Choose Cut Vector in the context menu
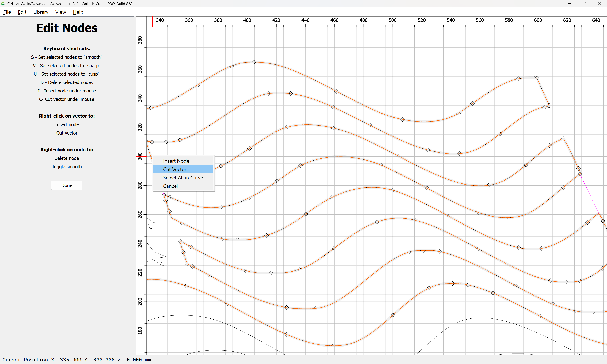This screenshot has height=364, width=607. pyautogui.click(x=175, y=169)
